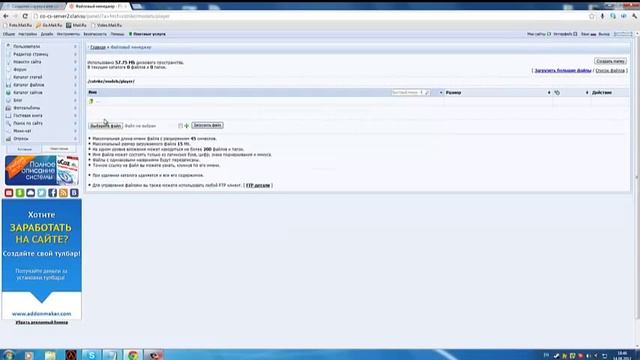Click the Поиск по сайту magnifier icon

8,123
